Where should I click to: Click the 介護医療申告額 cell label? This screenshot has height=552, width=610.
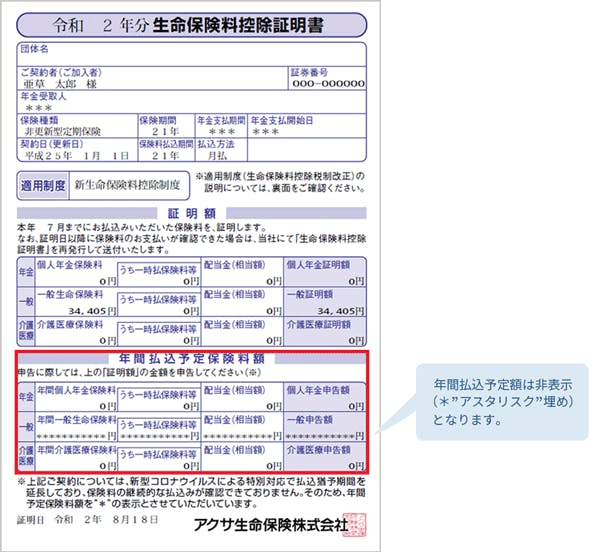[x=319, y=450]
